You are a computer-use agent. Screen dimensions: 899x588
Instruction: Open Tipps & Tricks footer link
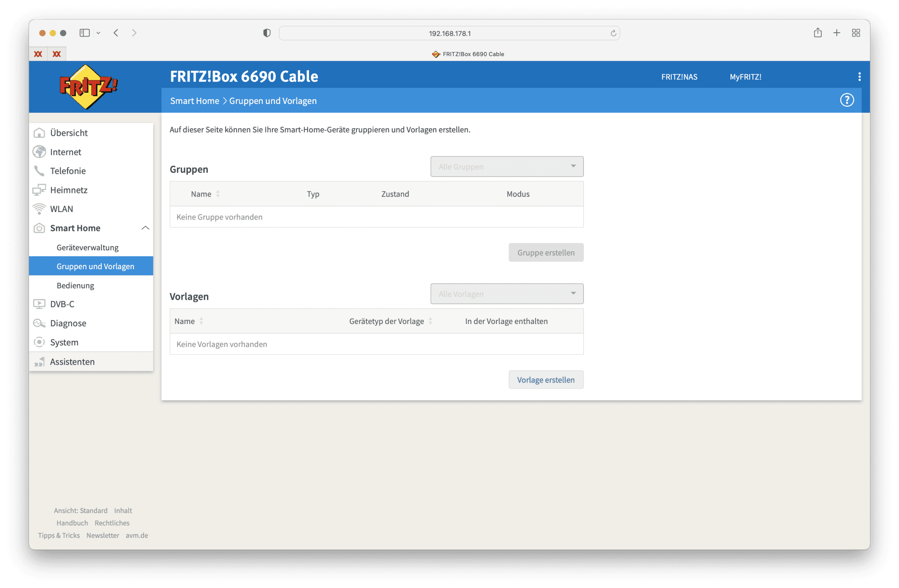click(59, 535)
